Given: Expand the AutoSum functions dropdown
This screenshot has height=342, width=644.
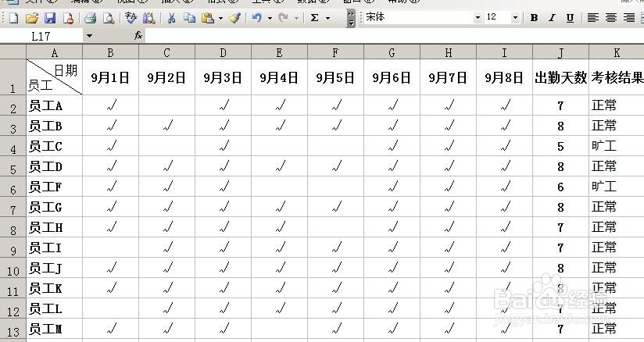Looking at the screenshot, I should pyautogui.click(x=327, y=18).
